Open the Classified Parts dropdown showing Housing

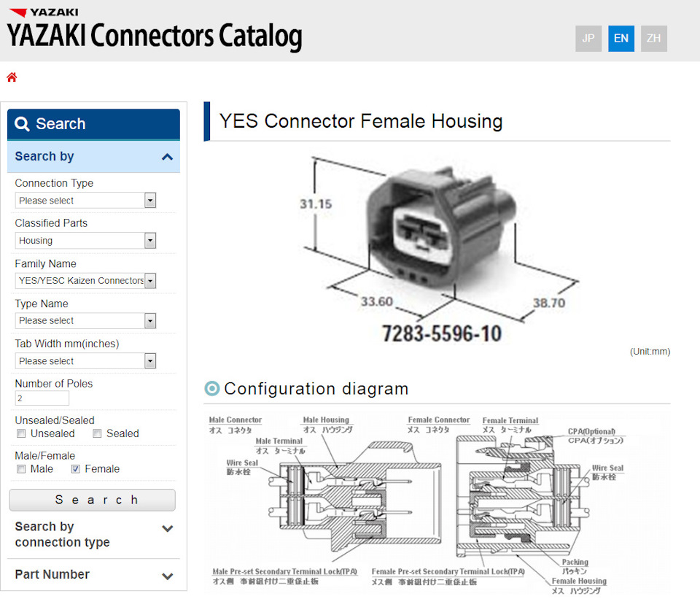(x=85, y=240)
